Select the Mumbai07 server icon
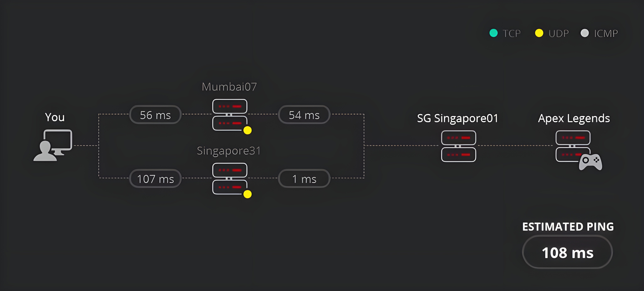This screenshot has height=291, width=644. click(x=230, y=115)
